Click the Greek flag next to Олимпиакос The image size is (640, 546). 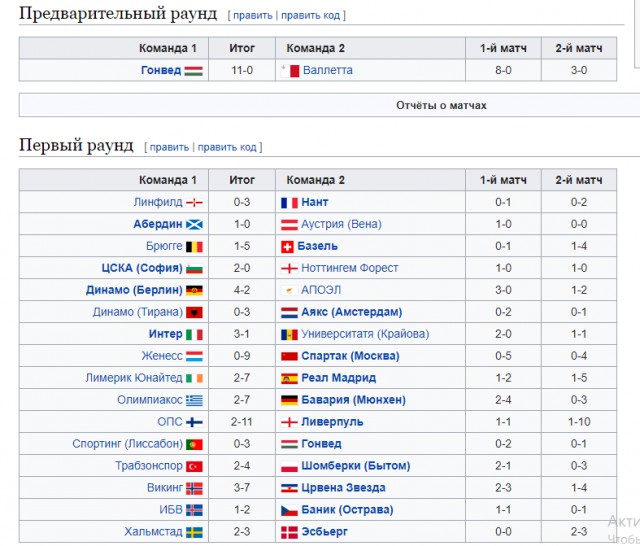[x=194, y=400]
